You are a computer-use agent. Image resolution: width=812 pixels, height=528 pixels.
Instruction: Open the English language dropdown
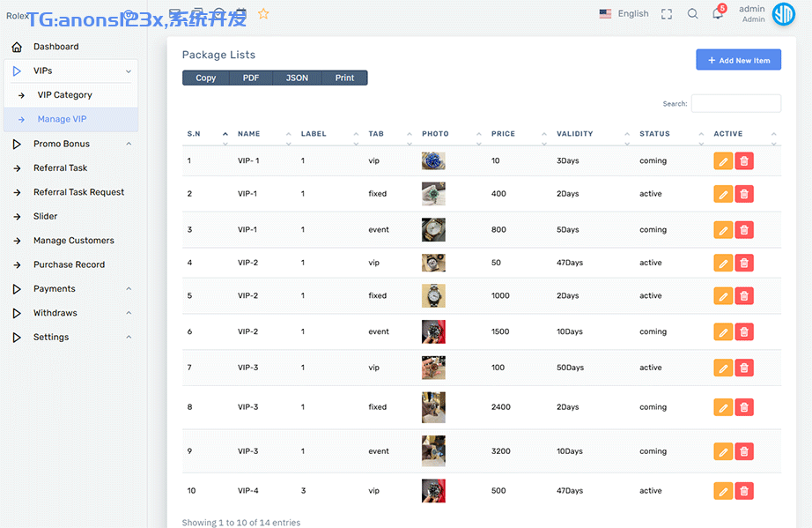click(624, 14)
